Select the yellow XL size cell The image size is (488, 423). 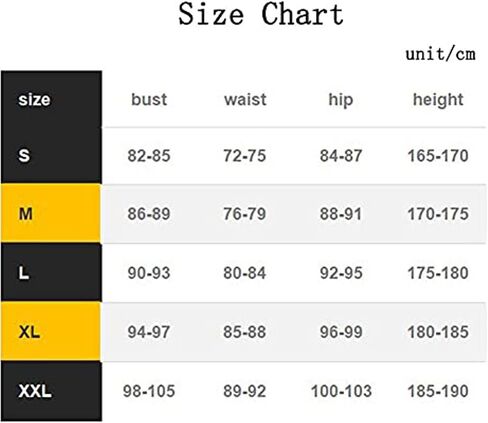click(51, 332)
